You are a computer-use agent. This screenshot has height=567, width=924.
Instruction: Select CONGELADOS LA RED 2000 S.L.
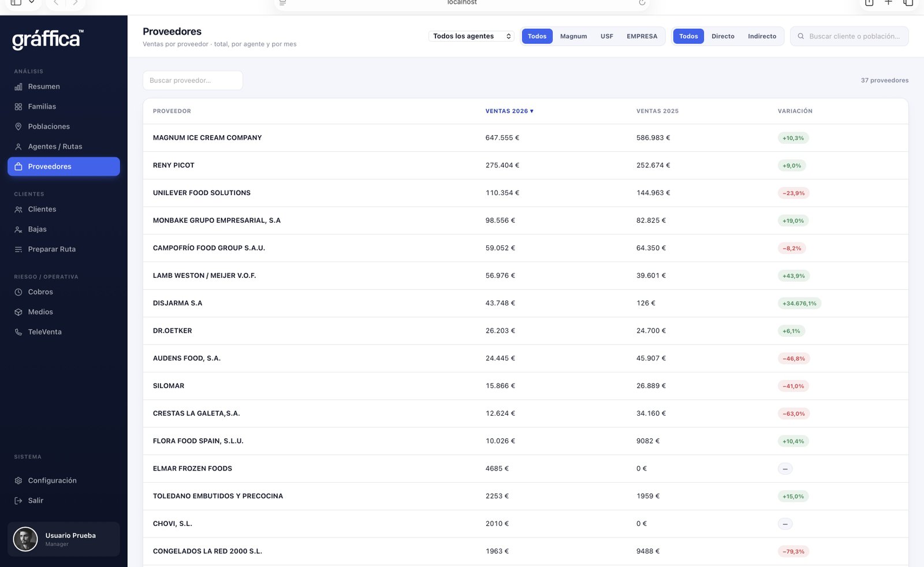526,551
